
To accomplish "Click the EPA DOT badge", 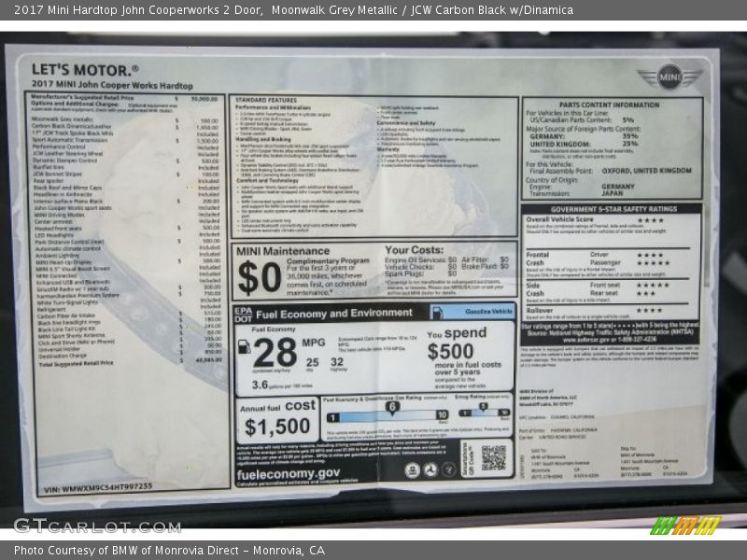I will coord(244,314).
